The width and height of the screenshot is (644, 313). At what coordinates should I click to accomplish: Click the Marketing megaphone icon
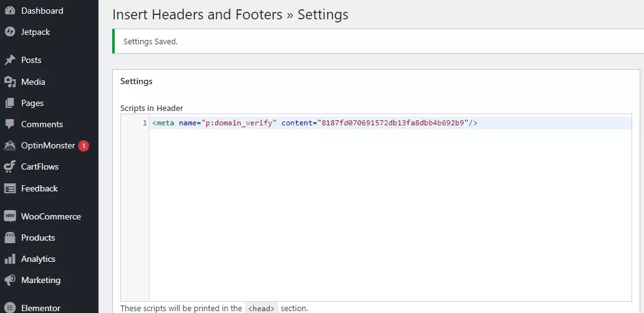click(x=10, y=280)
